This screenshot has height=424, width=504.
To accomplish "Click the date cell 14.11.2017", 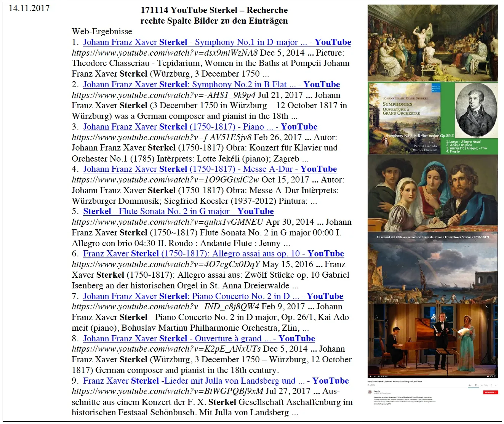I will coord(29,8).
